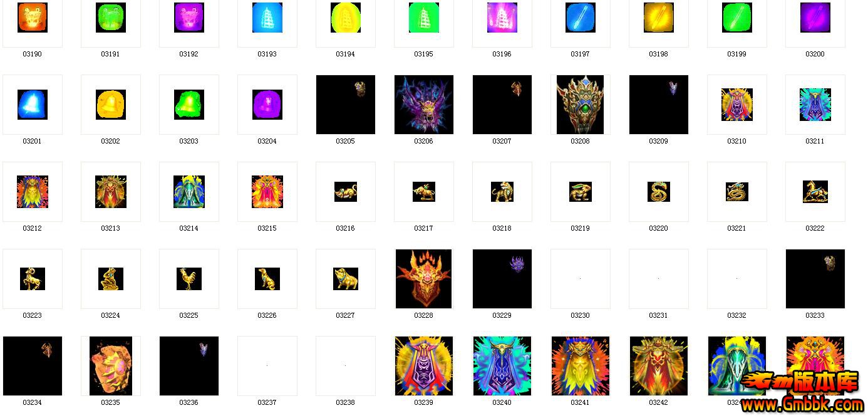Image resolution: width=868 pixels, height=418 pixels.
Task: Click the blue tower icon 03193
Action: coord(267,18)
